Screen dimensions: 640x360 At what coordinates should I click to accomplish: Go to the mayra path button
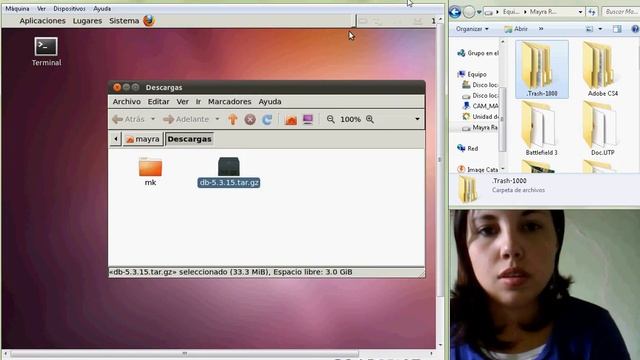(143, 139)
